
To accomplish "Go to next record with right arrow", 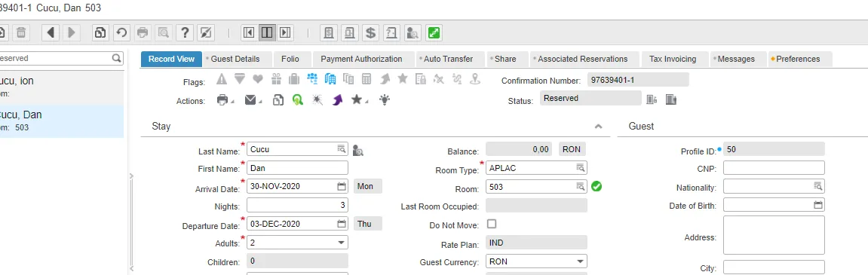I will click(x=72, y=32).
